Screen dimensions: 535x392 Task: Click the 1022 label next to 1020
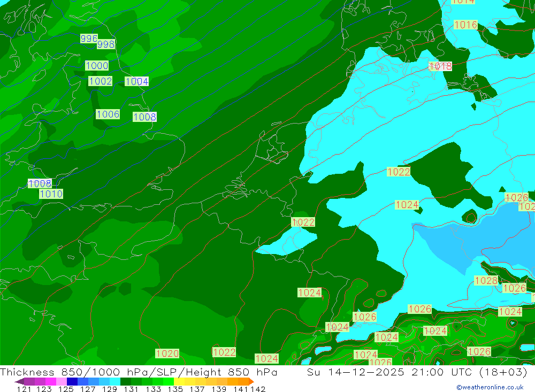(x=224, y=352)
